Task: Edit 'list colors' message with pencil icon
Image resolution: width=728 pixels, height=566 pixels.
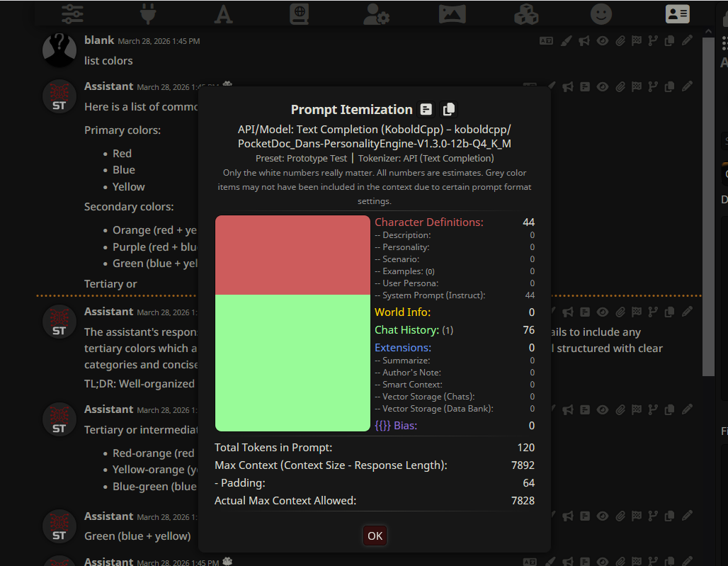Action: coord(687,41)
